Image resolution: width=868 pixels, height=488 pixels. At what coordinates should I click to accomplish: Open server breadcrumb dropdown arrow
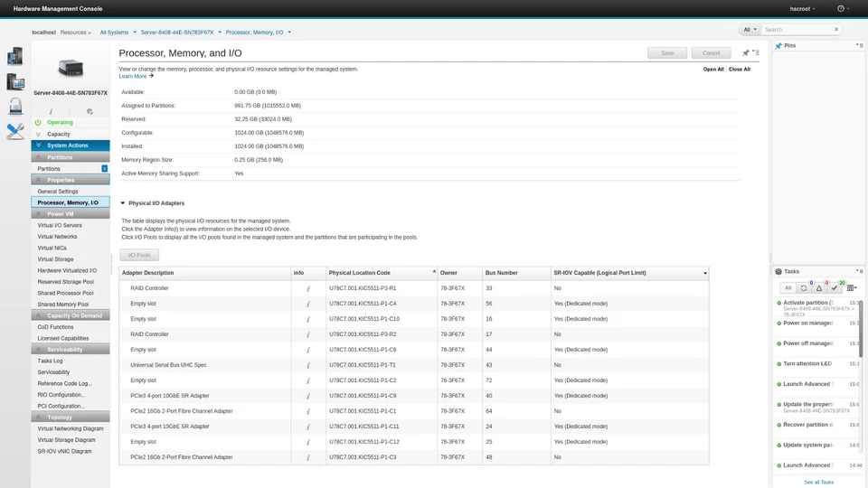pyautogui.click(x=220, y=33)
